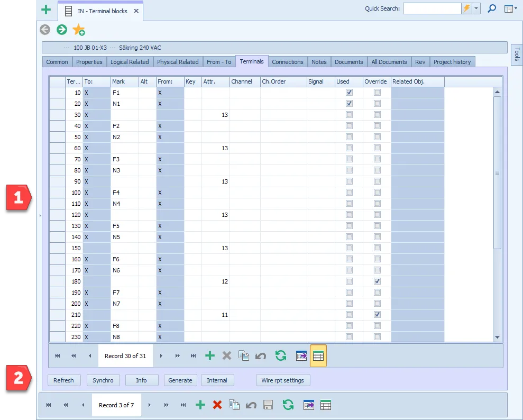Switch to the Connections tab
Viewport: 523px width, 420px height.
[288, 62]
